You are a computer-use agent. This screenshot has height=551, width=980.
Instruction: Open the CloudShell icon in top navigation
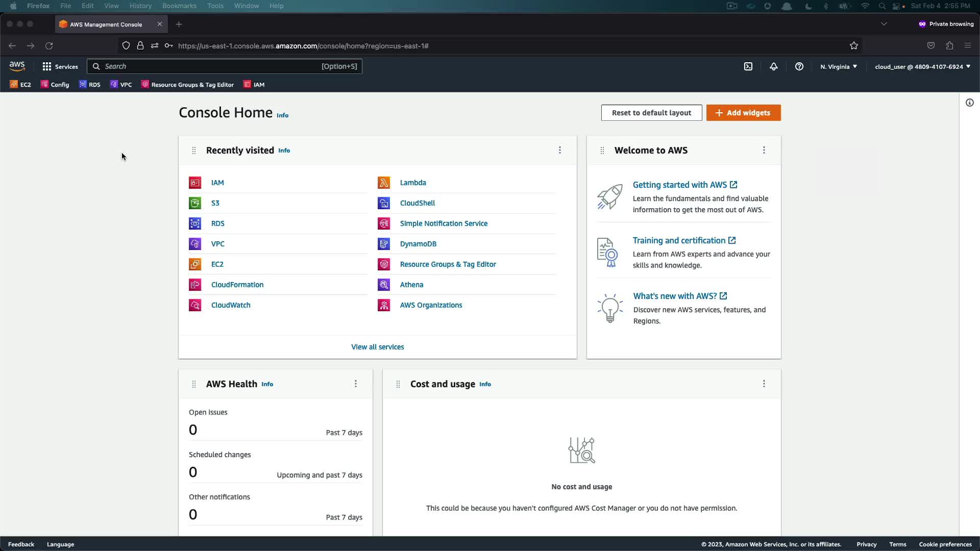click(748, 66)
